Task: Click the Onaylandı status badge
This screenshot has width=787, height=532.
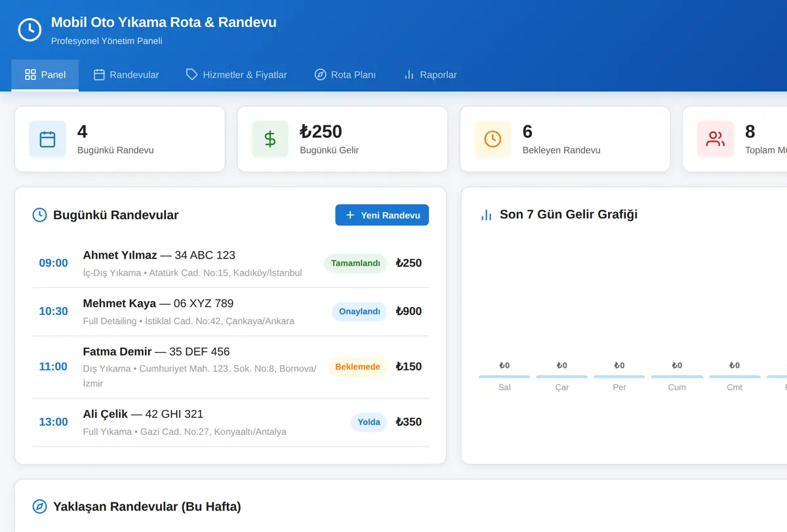Action: [x=359, y=312]
